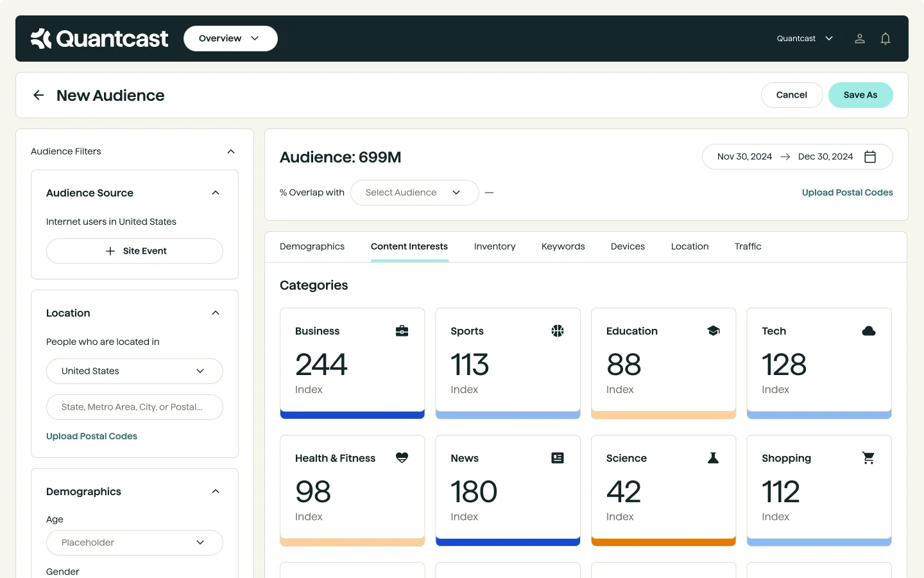Image resolution: width=924 pixels, height=578 pixels.
Task: Click the Tech cloud icon
Action: [868, 331]
